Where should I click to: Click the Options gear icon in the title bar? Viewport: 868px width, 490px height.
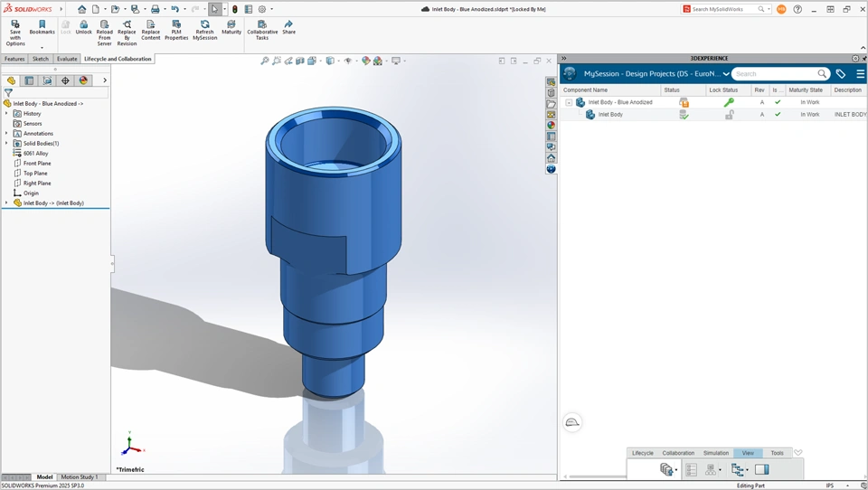point(262,9)
